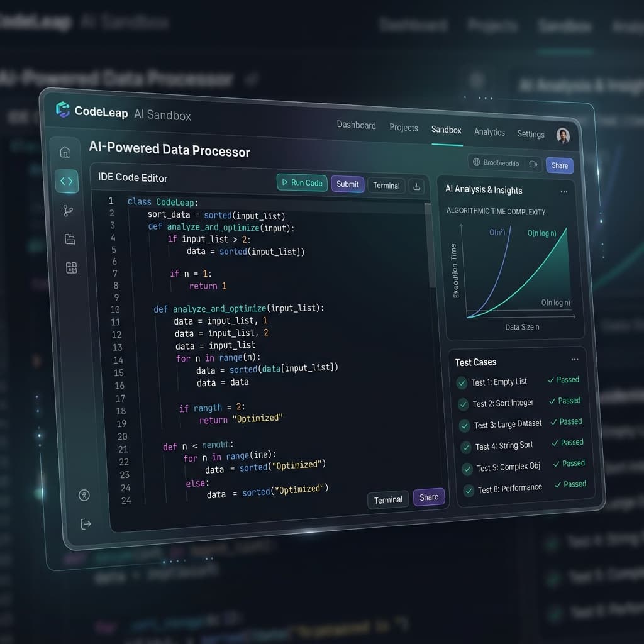Click the refresh icon next to Brodbread.io
Viewport: 644px width, 644px height.
pyautogui.click(x=533, y=164)
